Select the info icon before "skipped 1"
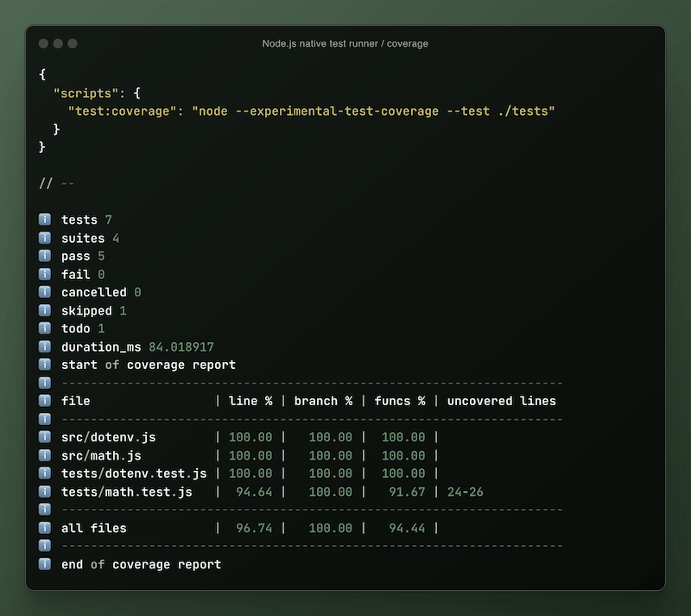 [45, 310]
